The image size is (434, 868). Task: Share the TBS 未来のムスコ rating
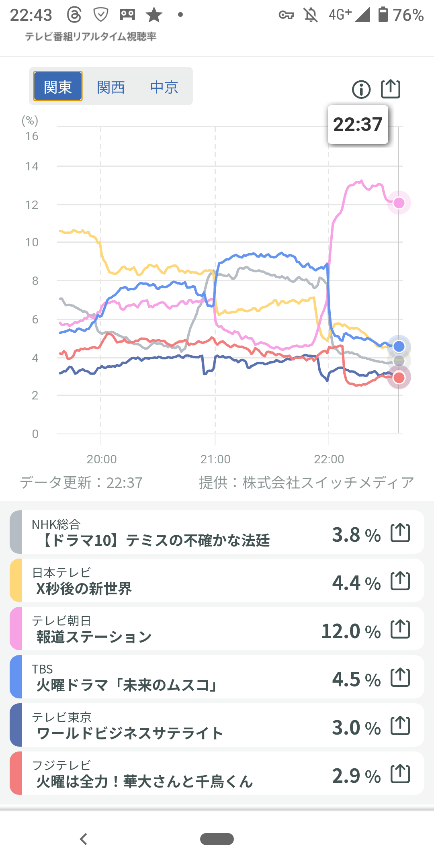click(x=400, y=678)
